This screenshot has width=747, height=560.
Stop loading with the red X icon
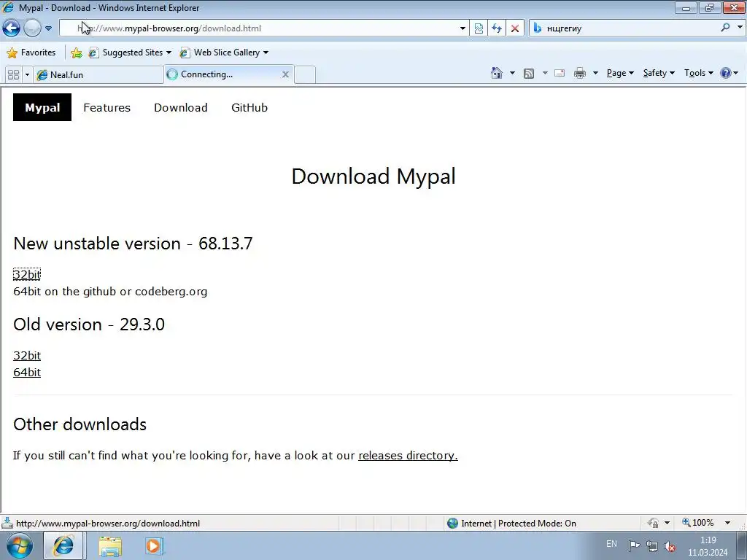[x=515, y=28]
